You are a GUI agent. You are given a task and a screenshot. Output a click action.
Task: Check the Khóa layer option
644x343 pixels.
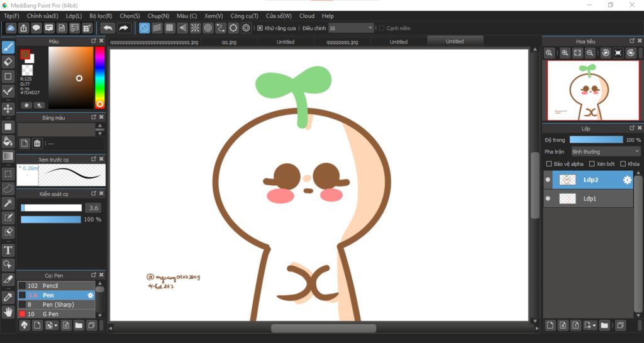point(623,164)
